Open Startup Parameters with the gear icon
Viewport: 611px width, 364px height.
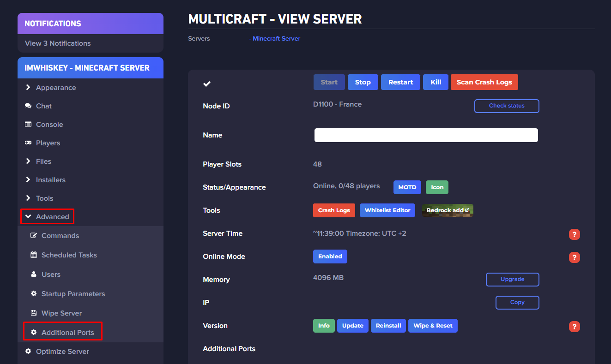click(x=35, y=293)
